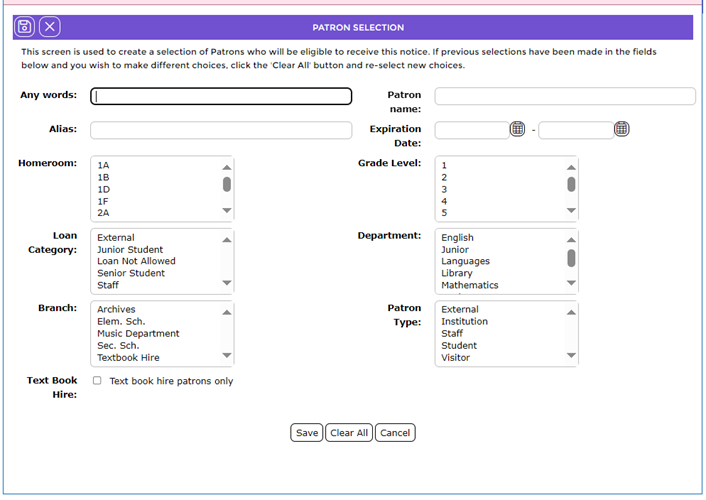Click Department list down arrow

coord(571,283)
